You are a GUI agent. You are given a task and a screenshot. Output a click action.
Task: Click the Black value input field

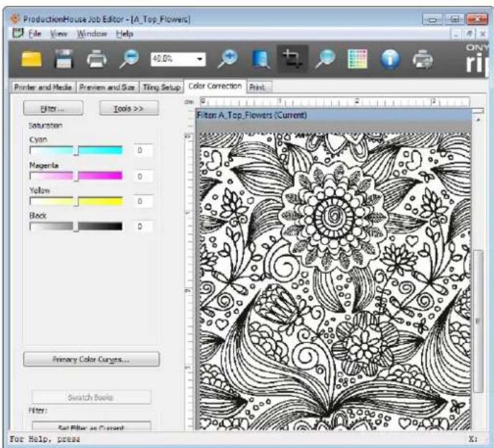click(143, 227)
